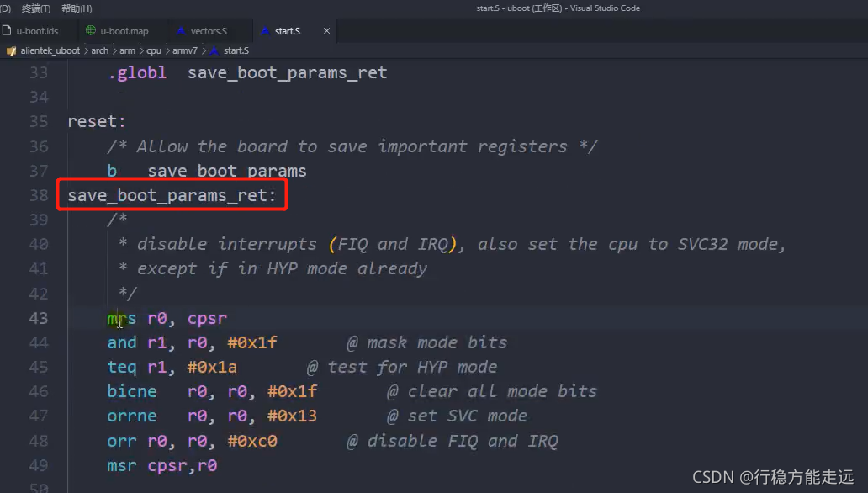Click 'orrne' instruction on line 47

click(x=132, y=416)
